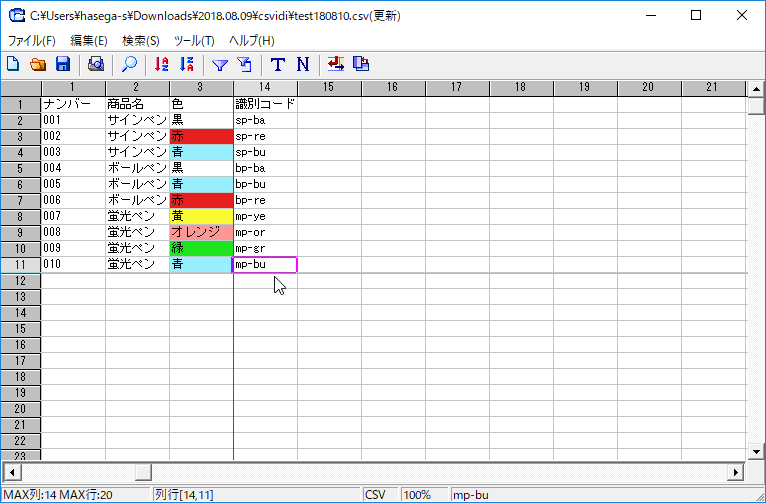This screenshot has width=766, height=503.
Task: Select column 14 header
Action: click(x=265, y=88)
